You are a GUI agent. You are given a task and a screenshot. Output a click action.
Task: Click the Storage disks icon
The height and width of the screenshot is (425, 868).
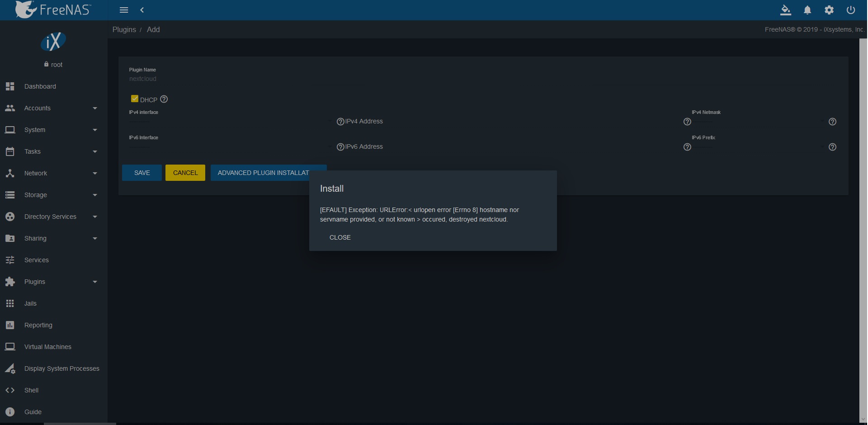10,195
